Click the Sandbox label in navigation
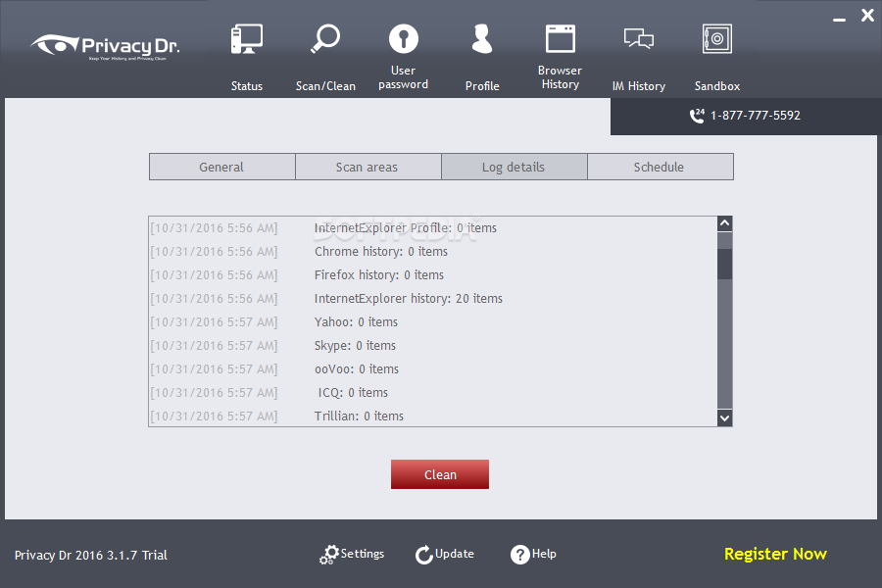 717,86
